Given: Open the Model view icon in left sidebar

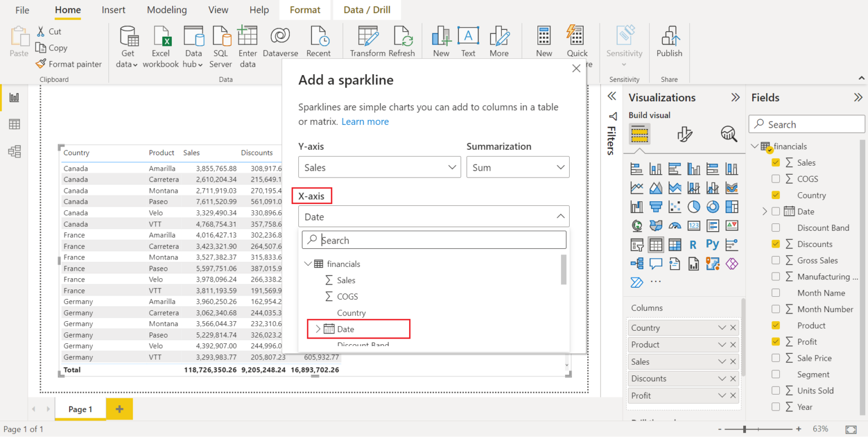Looking at the screenshot, I should click(14, 152).
